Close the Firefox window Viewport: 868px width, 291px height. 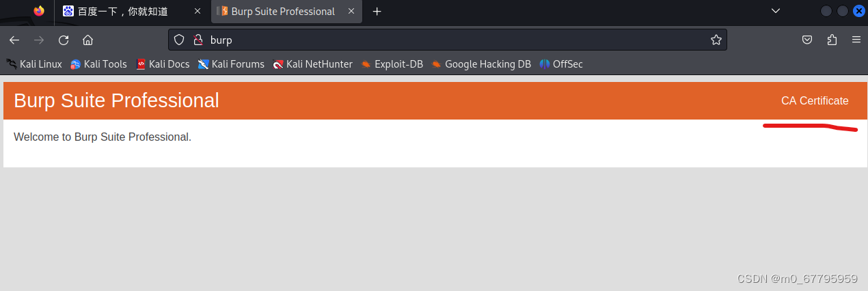pyautogui.click(x=859, y=11)
